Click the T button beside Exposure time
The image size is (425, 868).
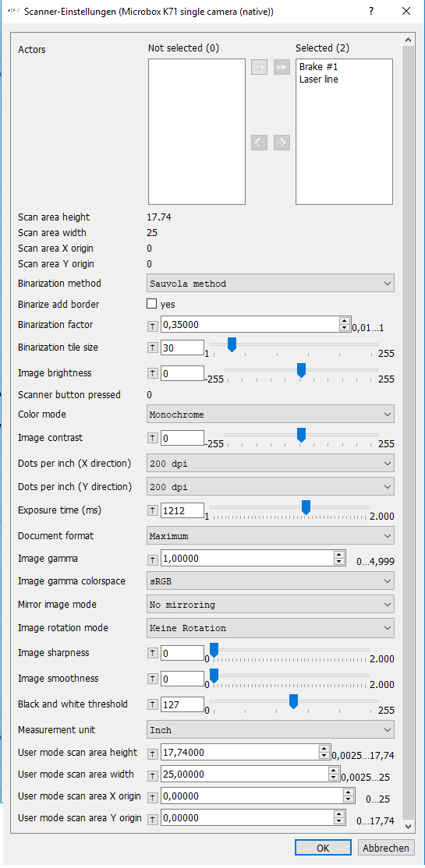click(x=153, y=510)
